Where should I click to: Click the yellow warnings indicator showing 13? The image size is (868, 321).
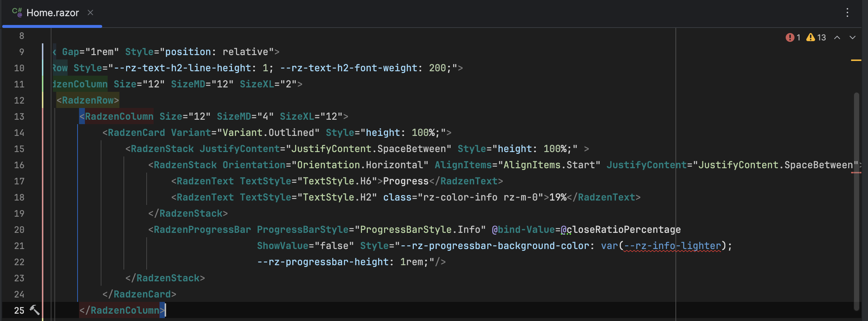816,37
